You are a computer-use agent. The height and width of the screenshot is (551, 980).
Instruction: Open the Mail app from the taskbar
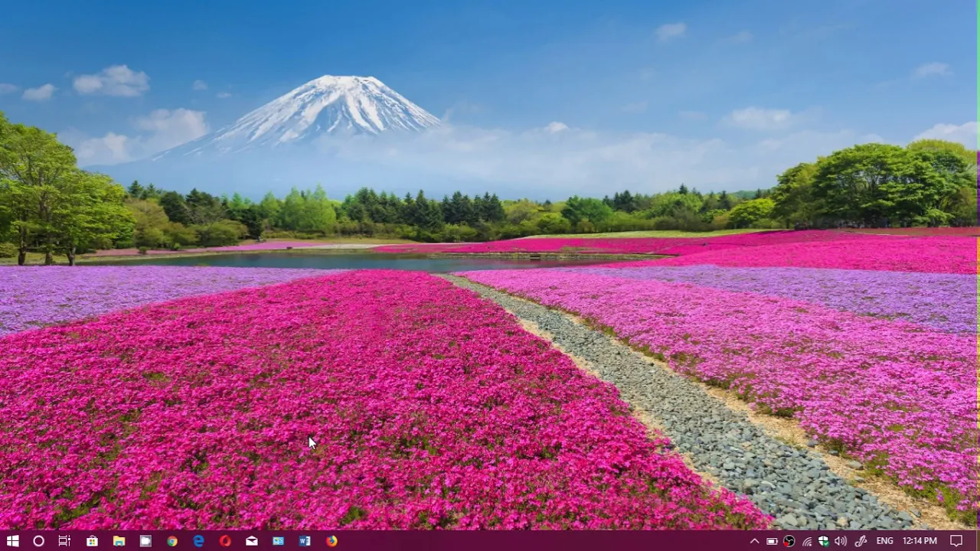click(x=252, y=541)
